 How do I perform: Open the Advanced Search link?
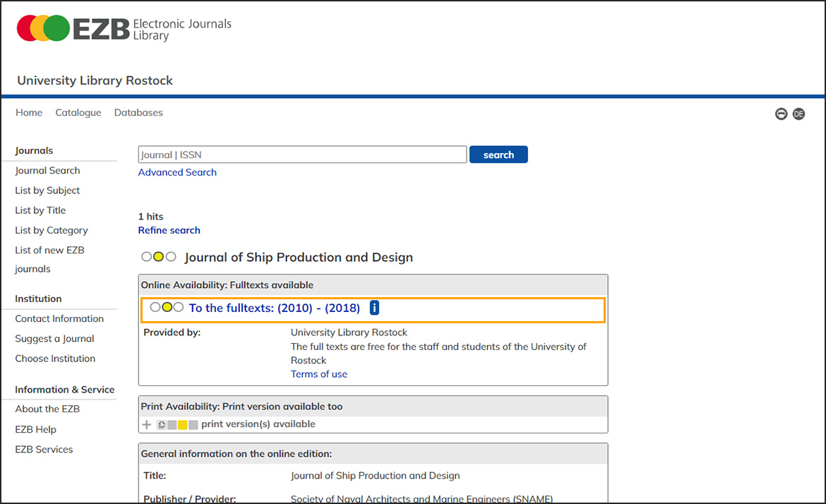click(177, 172)
